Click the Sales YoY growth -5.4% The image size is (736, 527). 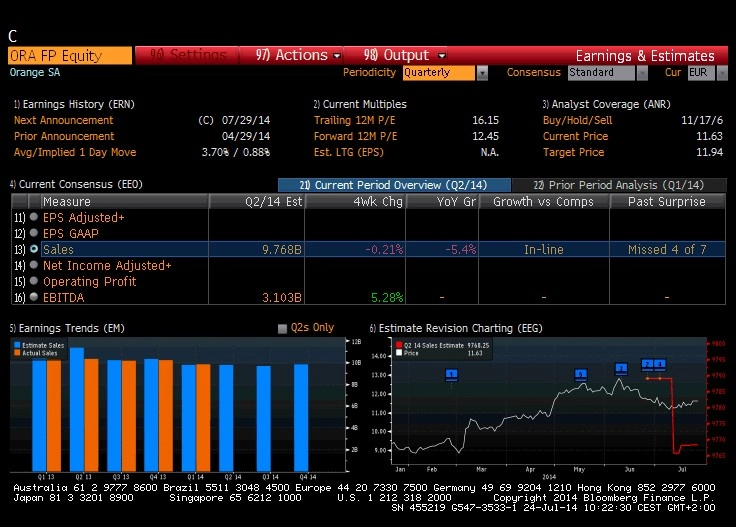coord(460,250)
